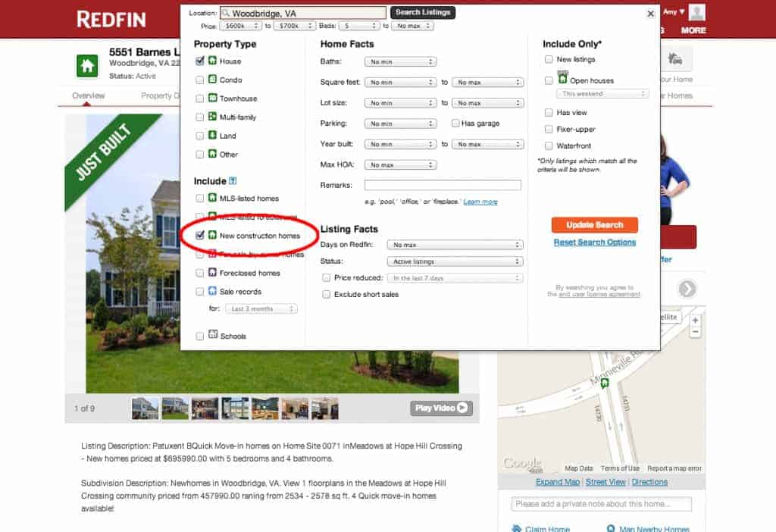Open the Days on Redfin dropdown
Image resolution: width=776 pixels, height=532 pixels.
tap(455, 245)
